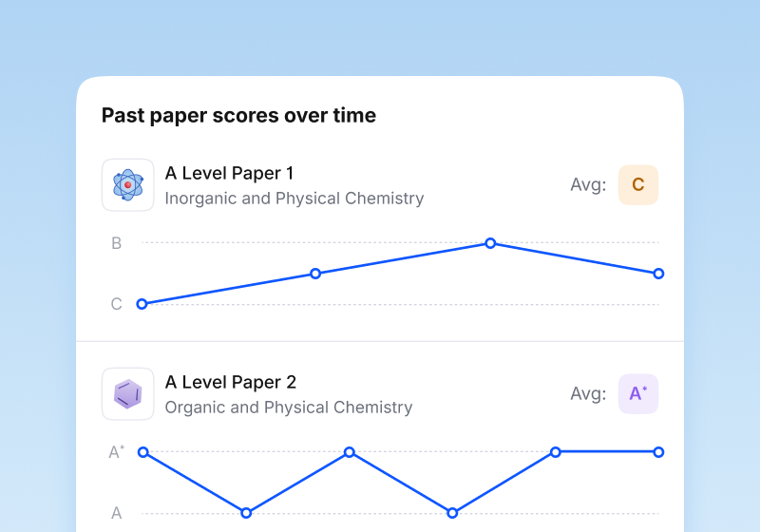Open the A Level Paper 2 title
This screenshot has height=532, width=760.
coord(231,382)
